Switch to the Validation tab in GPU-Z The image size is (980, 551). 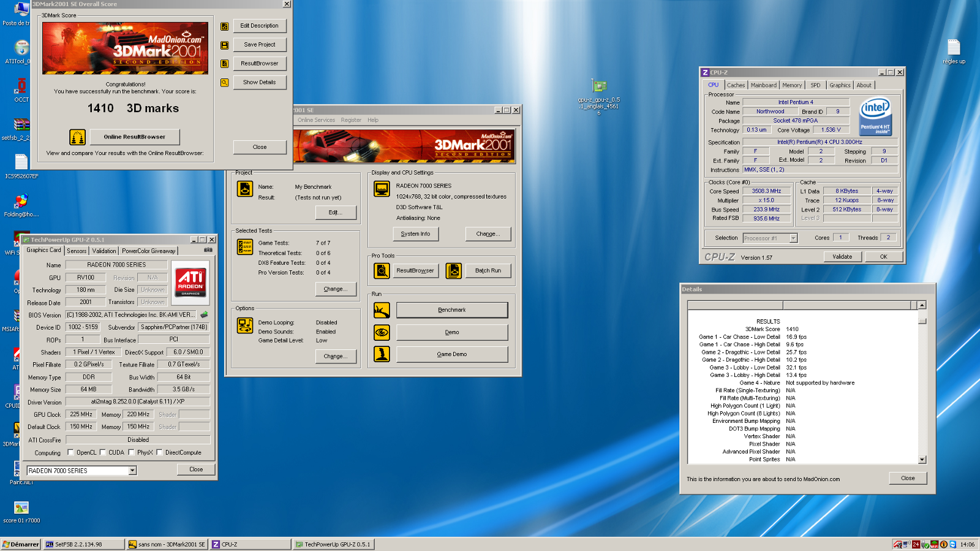coord(104,251)
